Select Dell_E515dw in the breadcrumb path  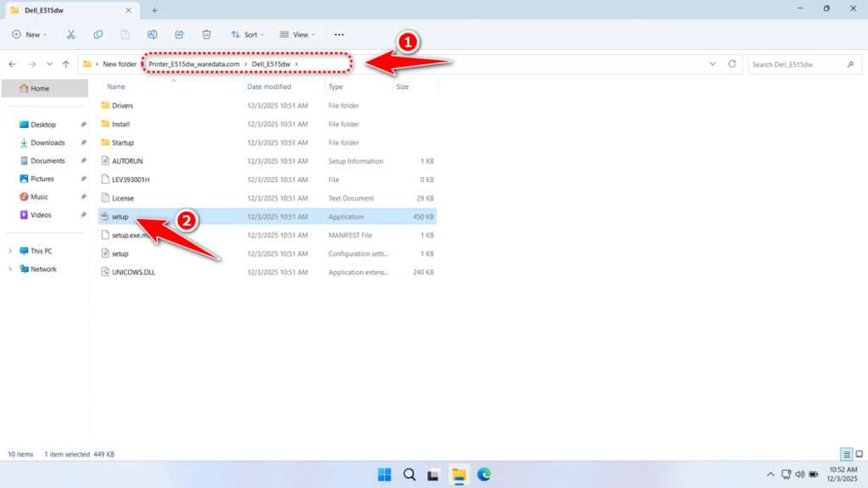[x=270, y=64]
